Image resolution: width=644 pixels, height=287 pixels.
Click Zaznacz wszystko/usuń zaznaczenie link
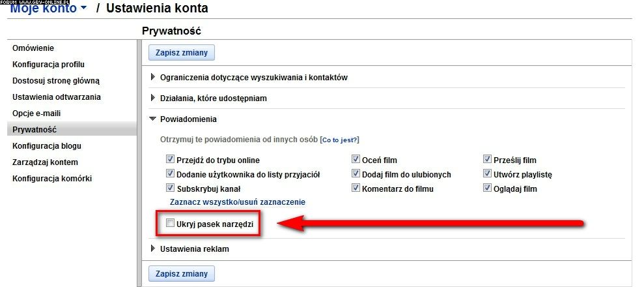click(x=238, y=202)
